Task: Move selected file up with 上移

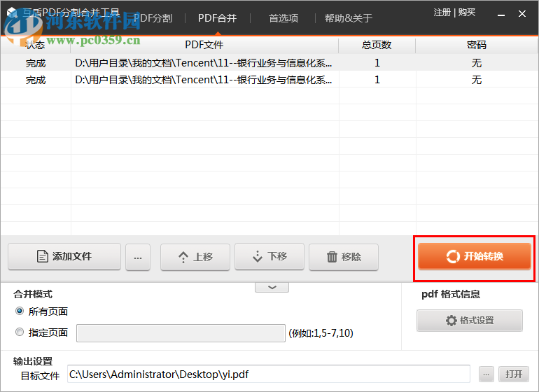Action: 195,257
